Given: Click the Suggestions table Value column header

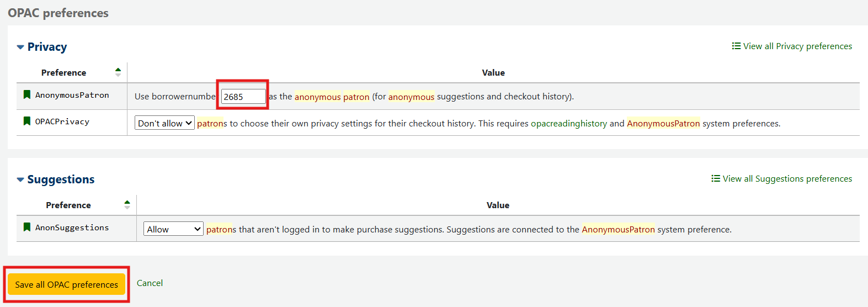Looking at the screenshot, I should click(498, 205).
